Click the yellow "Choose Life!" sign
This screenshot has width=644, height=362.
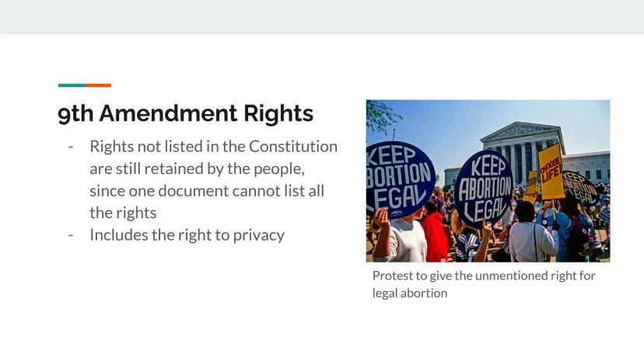tap(551, 169)
